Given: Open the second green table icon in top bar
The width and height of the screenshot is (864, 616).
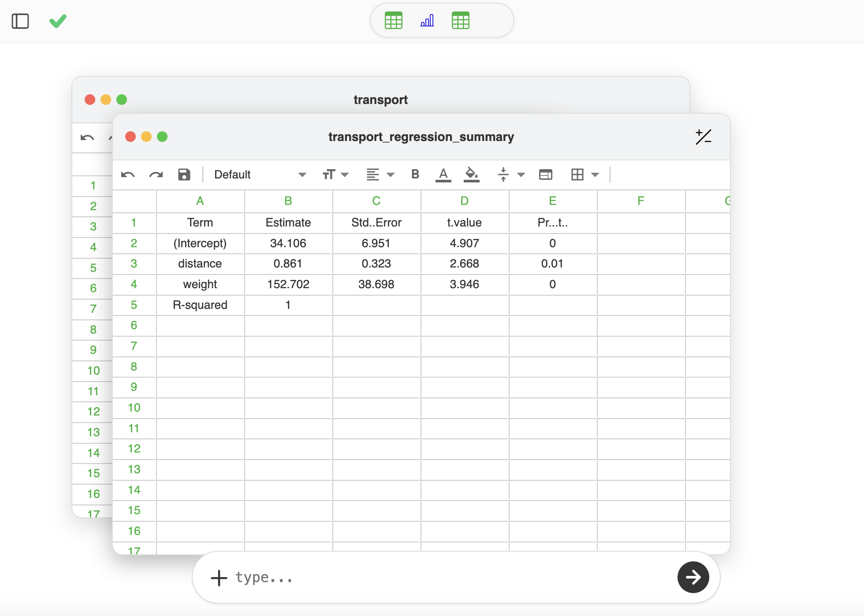Looking at the screenshot, I should [x=461, y=20].
